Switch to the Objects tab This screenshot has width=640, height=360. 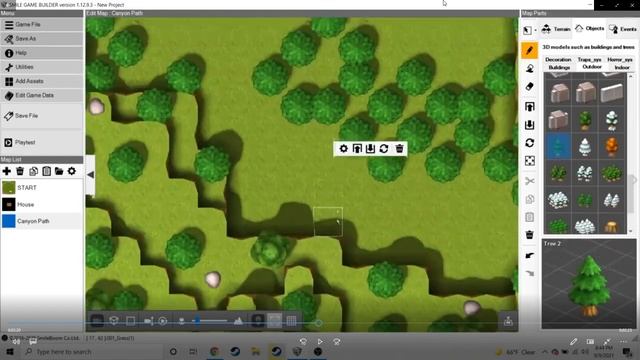[589, 29]
